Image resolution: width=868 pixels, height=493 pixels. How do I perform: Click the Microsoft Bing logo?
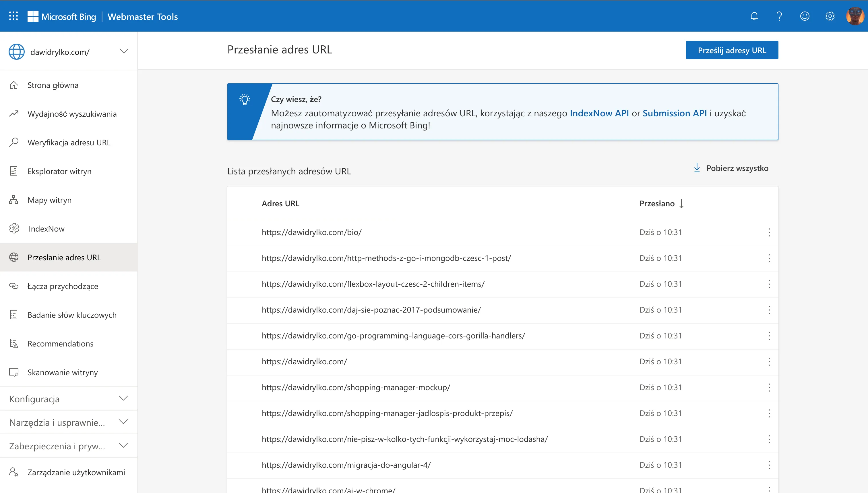coord(61,16)
